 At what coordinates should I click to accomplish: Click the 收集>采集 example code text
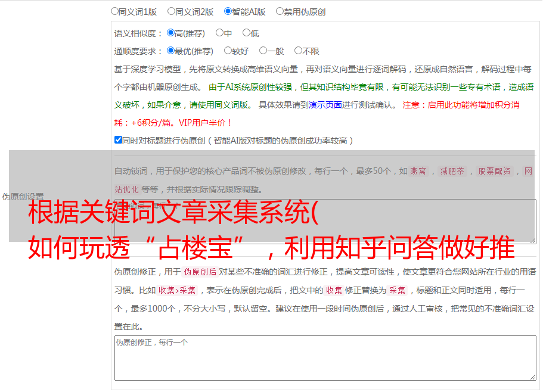pos(177,290)
